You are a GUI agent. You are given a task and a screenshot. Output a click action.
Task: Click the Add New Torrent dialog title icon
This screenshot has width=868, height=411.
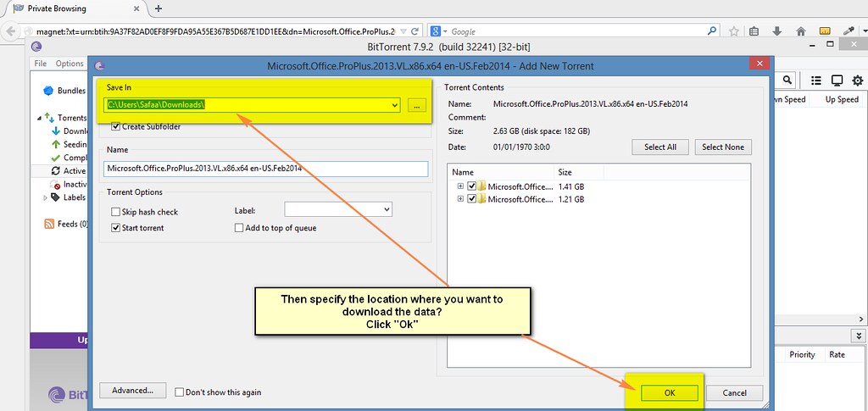(x=100, y=66)
